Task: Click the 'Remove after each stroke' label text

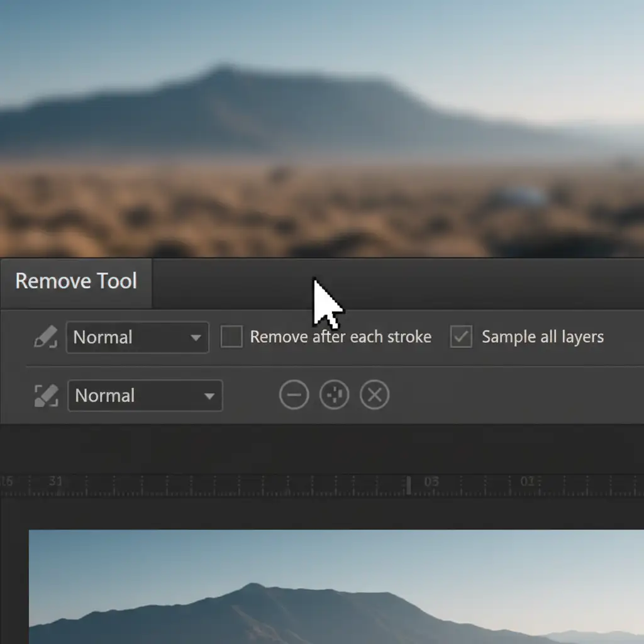Action: (x=340, y=337)
